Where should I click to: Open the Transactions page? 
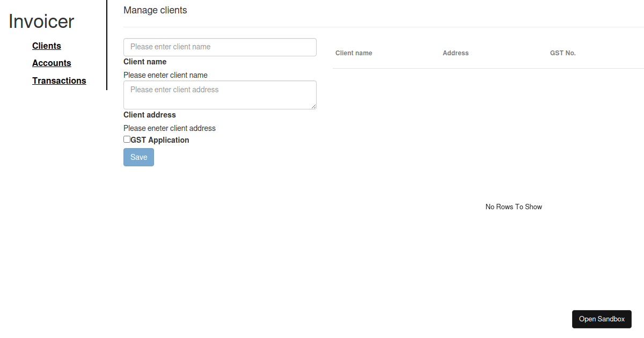[59, 80]
